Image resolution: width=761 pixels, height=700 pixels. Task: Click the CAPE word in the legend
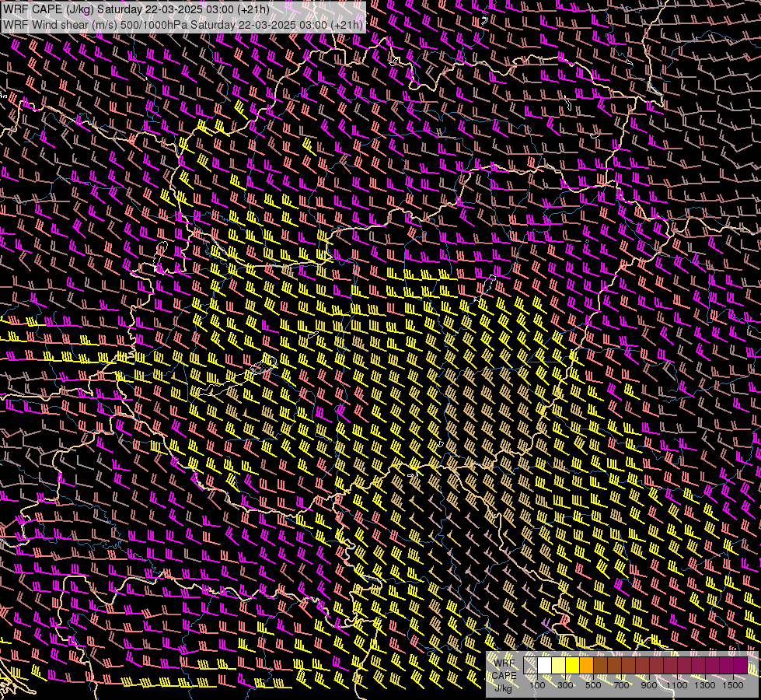tap(504, 676)
